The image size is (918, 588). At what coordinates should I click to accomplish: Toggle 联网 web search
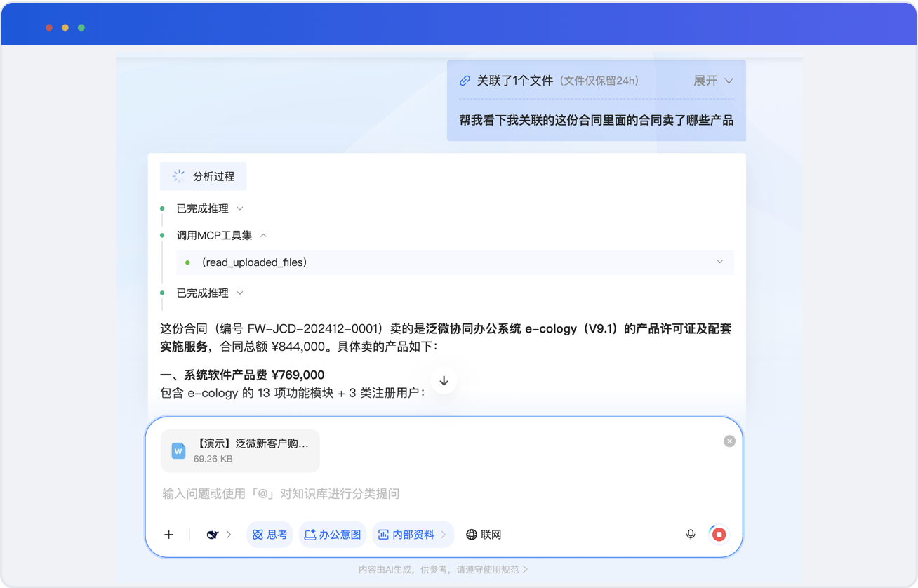click(484, 535)
